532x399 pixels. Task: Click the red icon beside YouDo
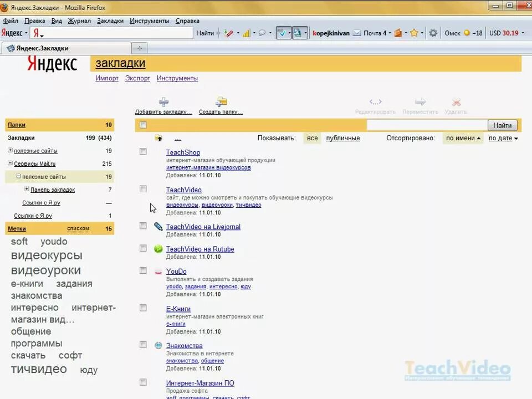click(x=158, y=272)
